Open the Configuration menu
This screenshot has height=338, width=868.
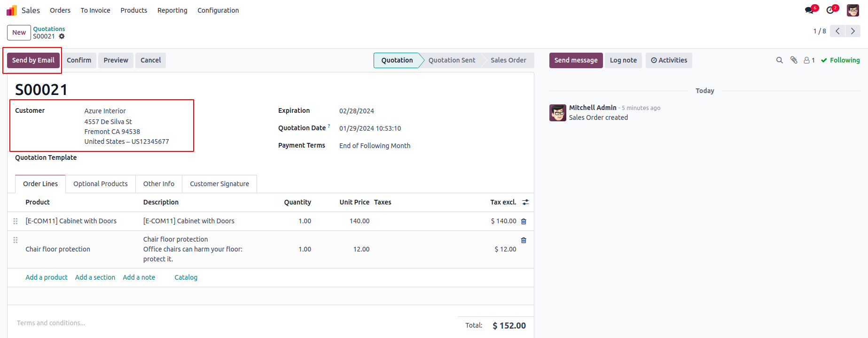pyautogui.click(x=218, y=10)
